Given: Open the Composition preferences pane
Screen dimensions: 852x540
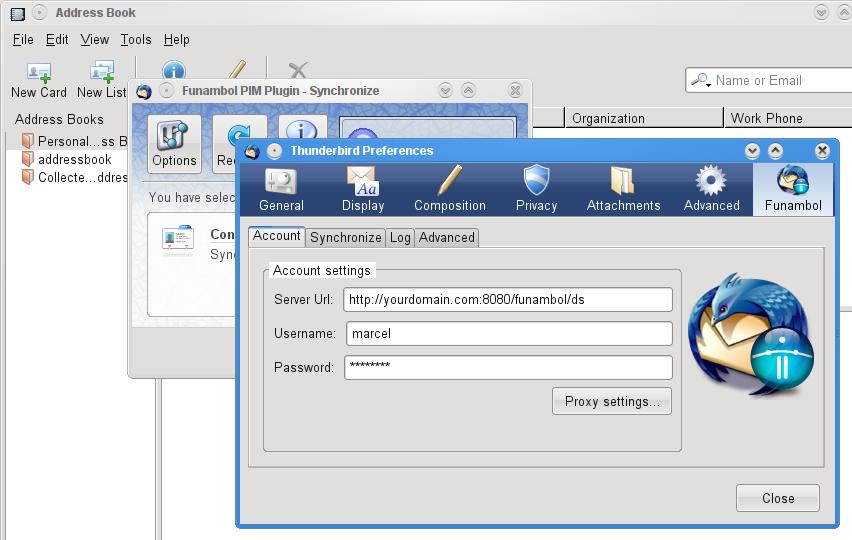Looking at the screenshot, I should click(x=450, y=189).
